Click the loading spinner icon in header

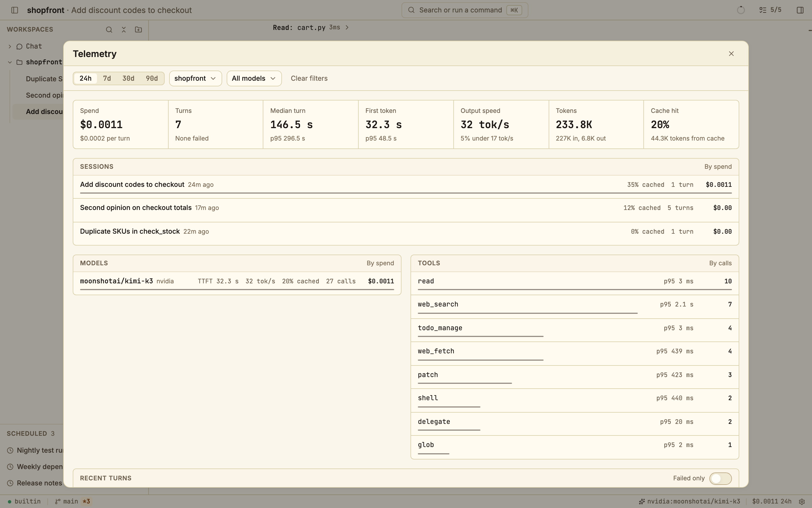(741, 10)
